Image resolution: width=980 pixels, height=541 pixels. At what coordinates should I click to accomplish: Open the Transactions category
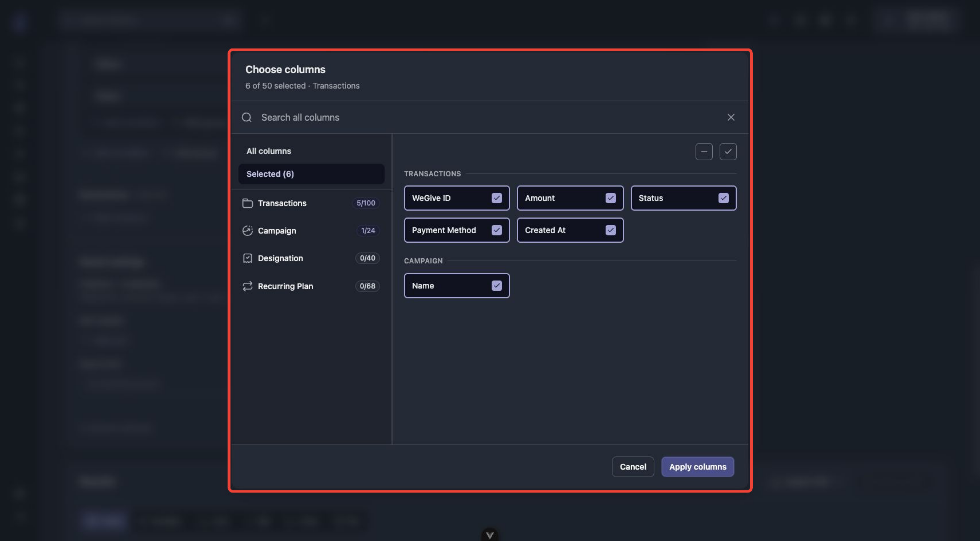point(311,203)
